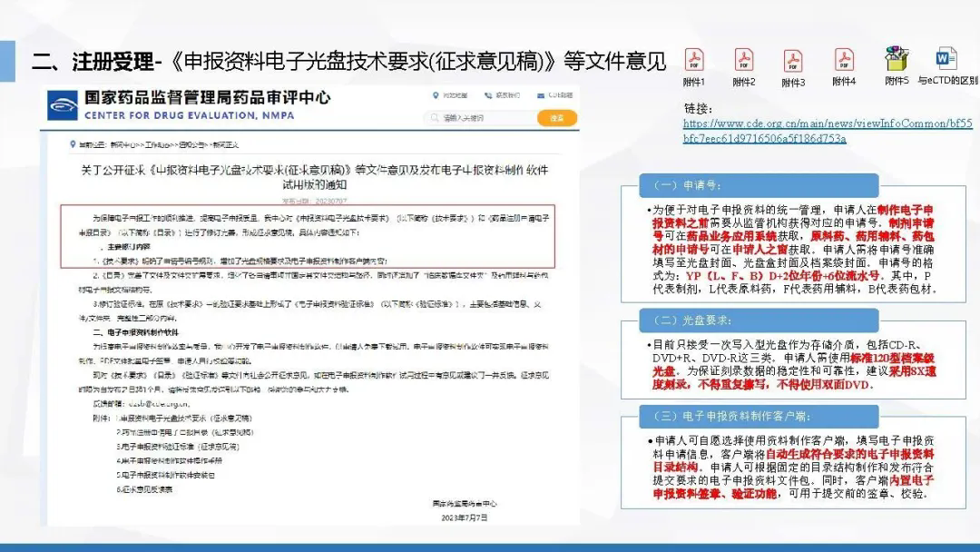Select the (一) 申请号 section header
The image size is (980, 552).
pos(688,185)
